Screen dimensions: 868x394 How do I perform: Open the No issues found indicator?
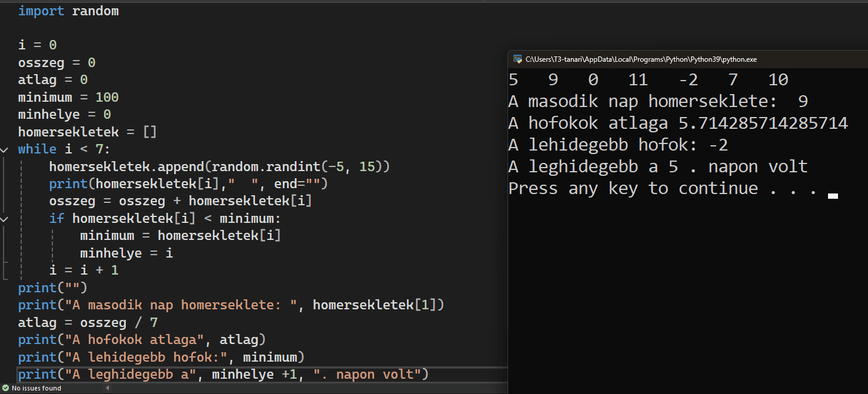click(x=36, y=388)
